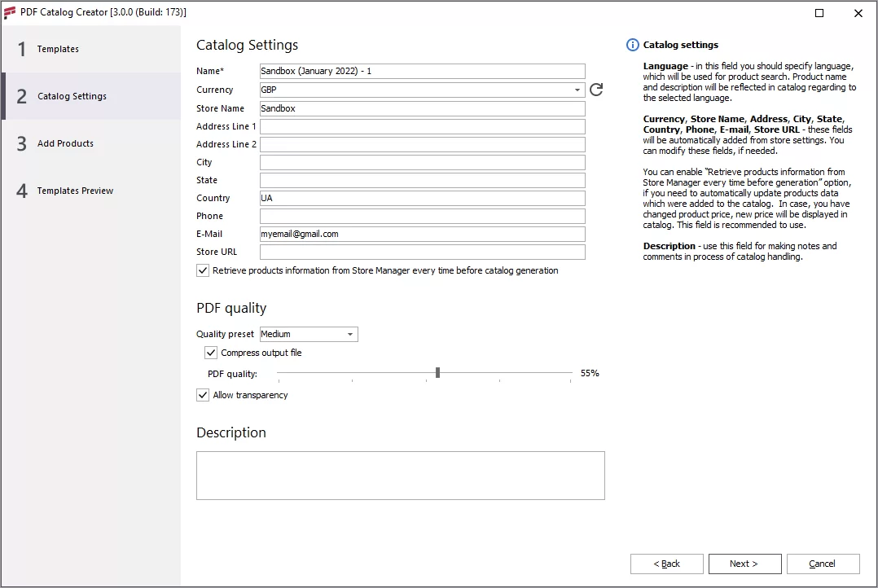Click the Back button
This screenshot has width=878, height=588.
[666, 564]
